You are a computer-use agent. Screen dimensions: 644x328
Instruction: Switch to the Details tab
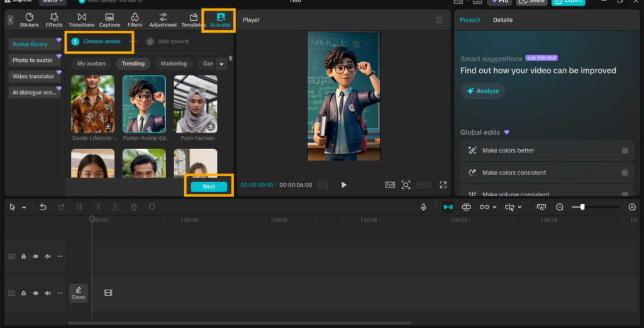point(502,20)
